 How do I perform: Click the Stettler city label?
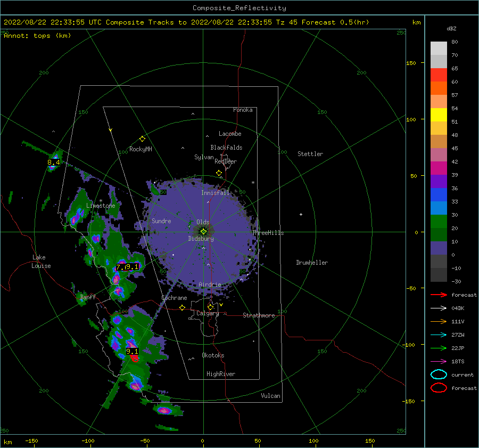point(310,154)
